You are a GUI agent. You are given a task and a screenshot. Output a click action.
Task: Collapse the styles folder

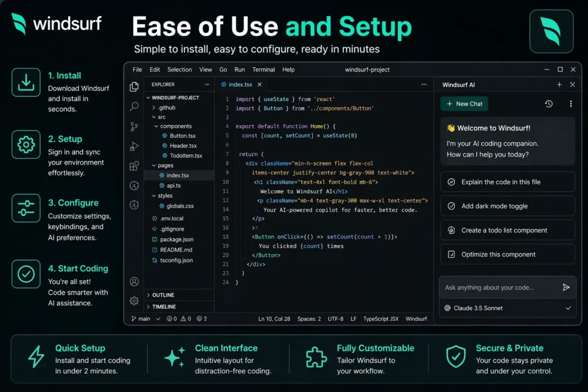(154, 196)
